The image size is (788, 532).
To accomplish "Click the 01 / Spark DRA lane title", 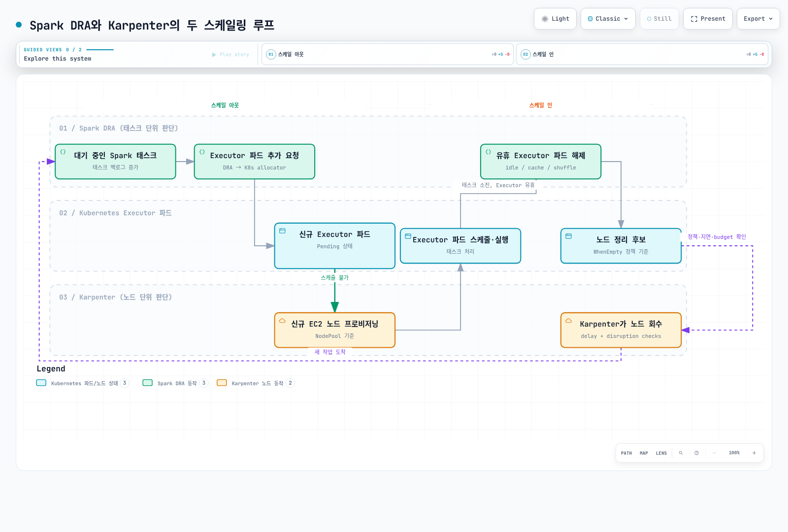I will (119, 128).
